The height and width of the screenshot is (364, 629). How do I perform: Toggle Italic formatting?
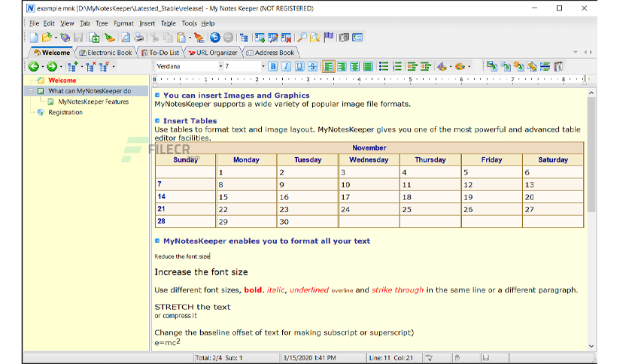[x=286, y=66]
